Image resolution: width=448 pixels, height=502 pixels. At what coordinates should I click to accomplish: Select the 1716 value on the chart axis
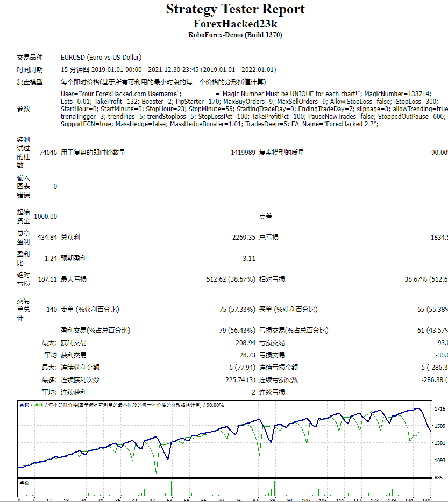click(440, 408)
